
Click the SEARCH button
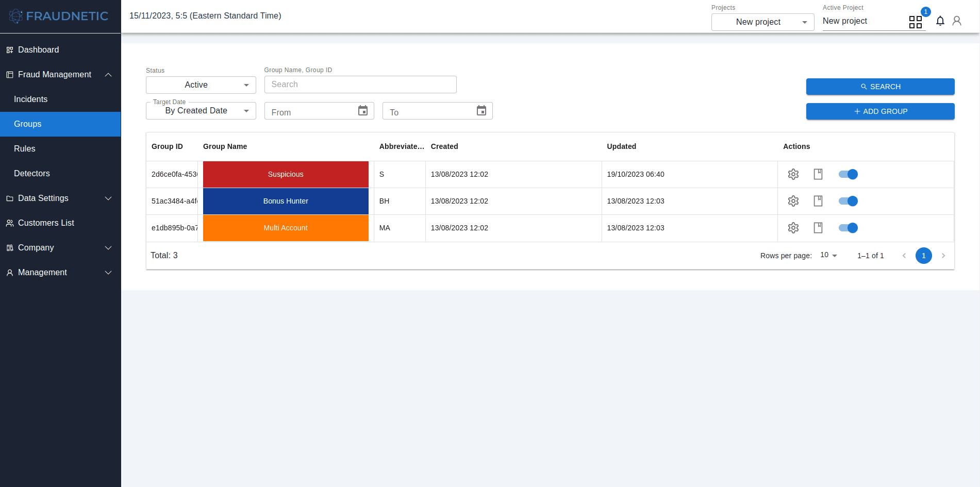pos(881,87)
